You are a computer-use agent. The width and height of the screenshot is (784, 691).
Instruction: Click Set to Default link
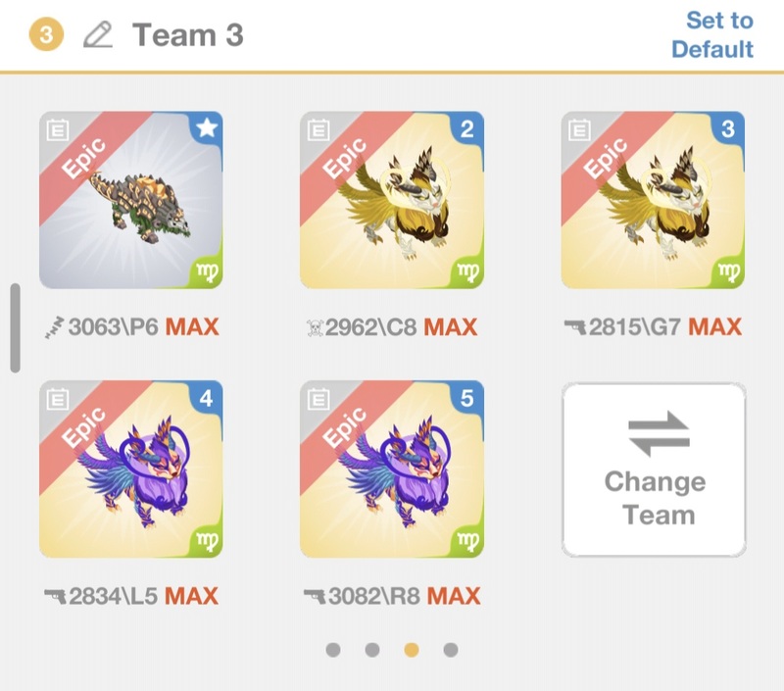[712, 35]
